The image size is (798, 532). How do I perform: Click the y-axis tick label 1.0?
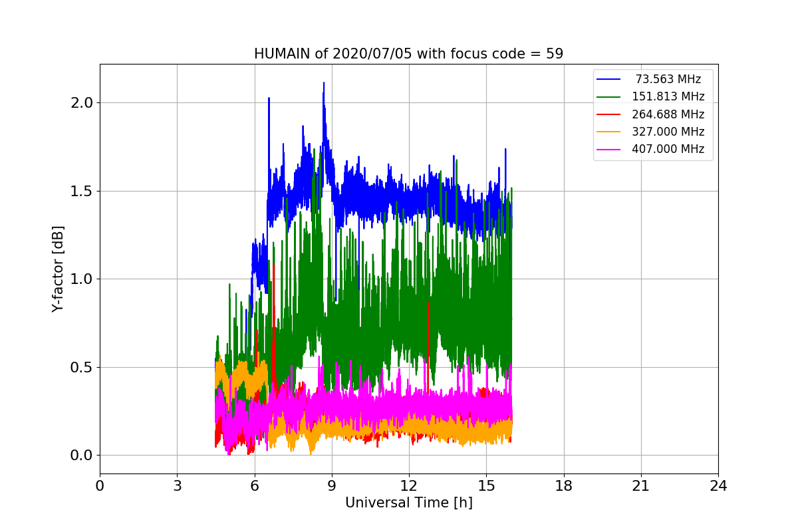[x=82, y=279]
